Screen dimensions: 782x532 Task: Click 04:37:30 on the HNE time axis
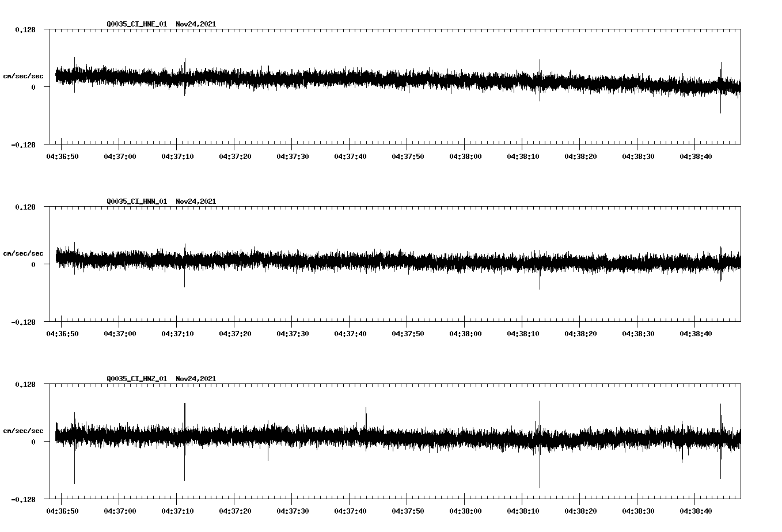pyautogui.click(x=293, y=157)
